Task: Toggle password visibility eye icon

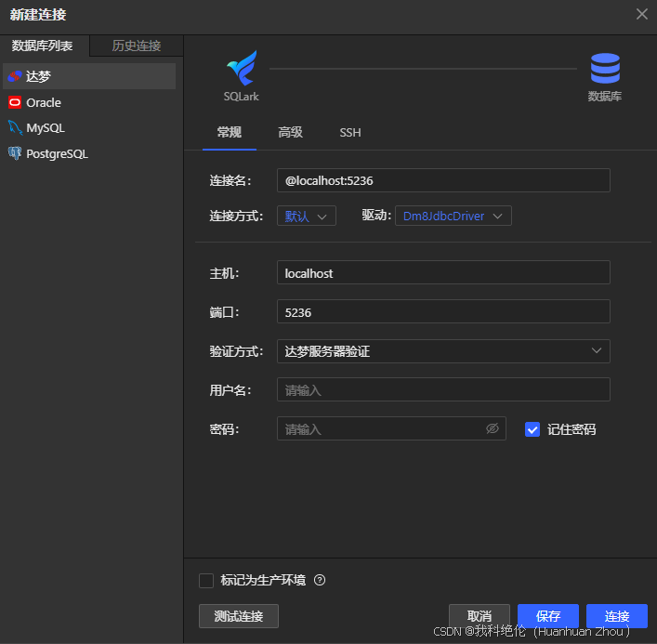Action: click(x=493, y=428)
